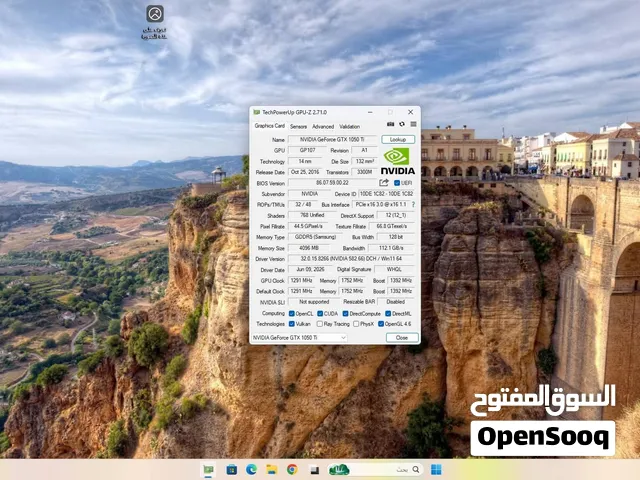The width and height of the screenshot is (640, 480).
Task: Switch to the Validation tab
Action: [349, 127]
